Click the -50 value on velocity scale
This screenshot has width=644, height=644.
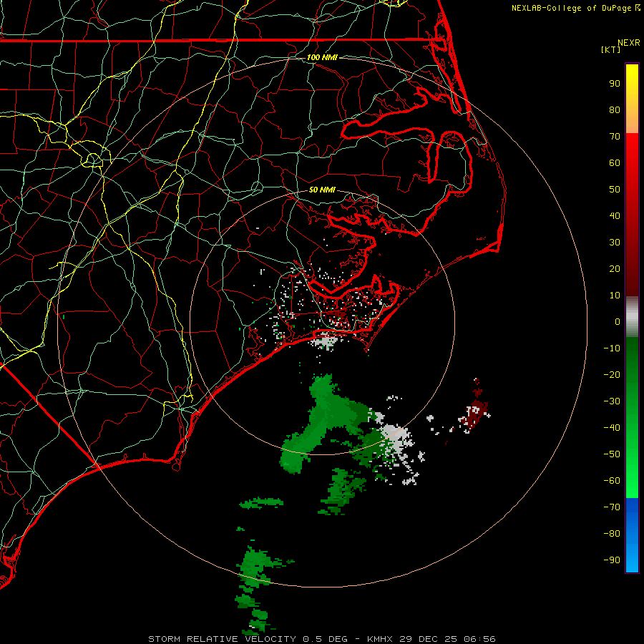[612, 454]
